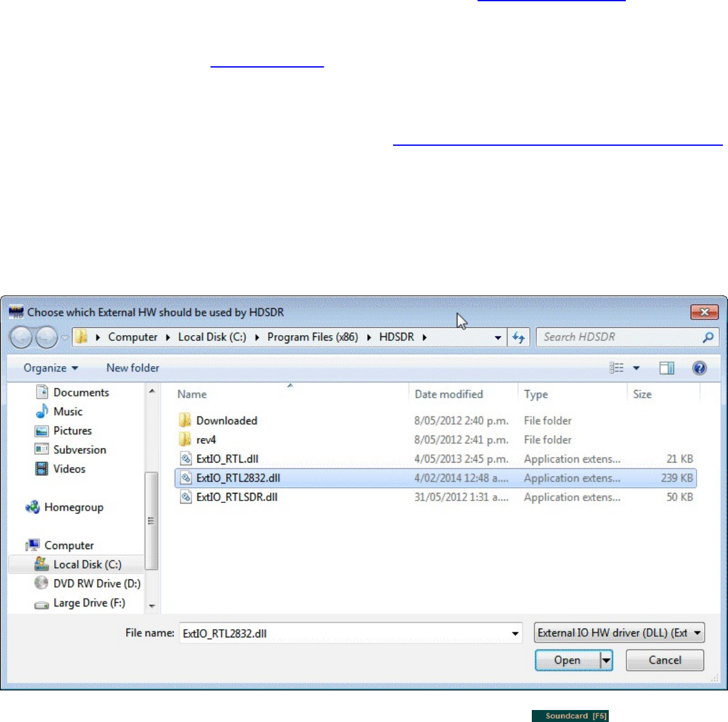Click the Computer breadcrumb in address bar
Viewport: 728px width, 722px height.
point(132,337)
